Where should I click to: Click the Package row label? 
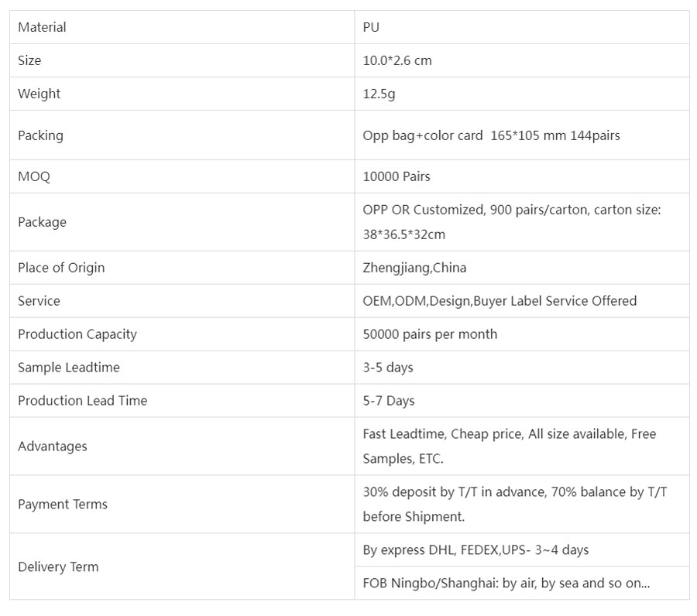[x=42, y=222]
